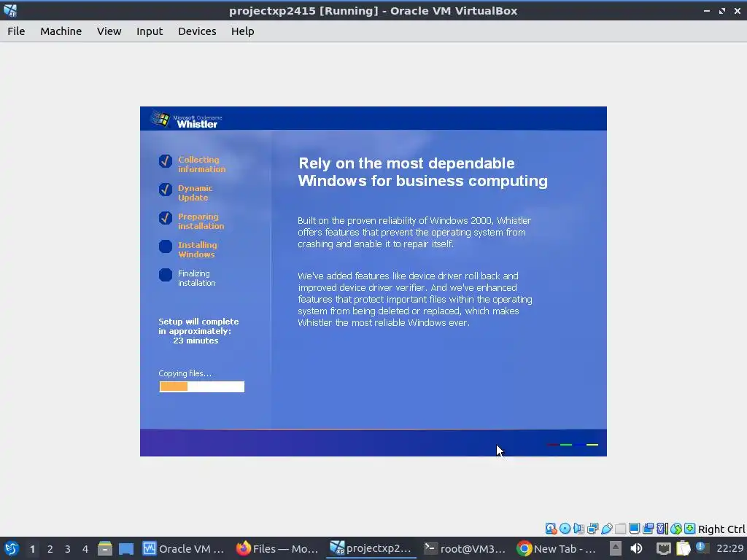This screenshot has width=747, height=560.
Task: Click the 'Installing Windows' step text
Action: (197, 249)
